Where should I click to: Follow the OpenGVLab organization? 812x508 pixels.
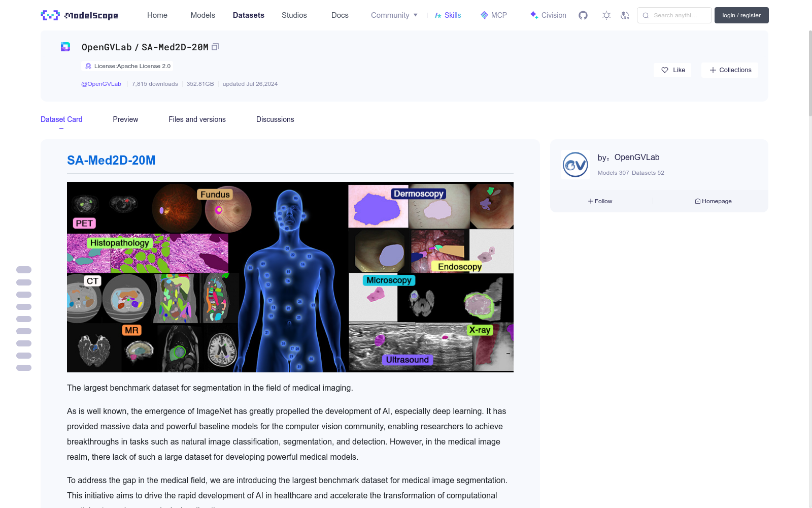tap(600, 201)
